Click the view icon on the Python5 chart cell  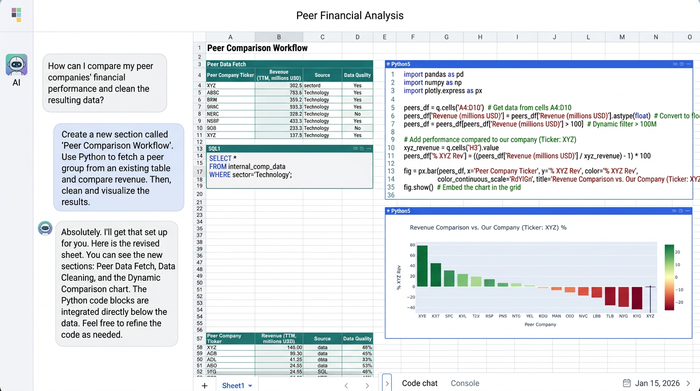pos(675,211)
